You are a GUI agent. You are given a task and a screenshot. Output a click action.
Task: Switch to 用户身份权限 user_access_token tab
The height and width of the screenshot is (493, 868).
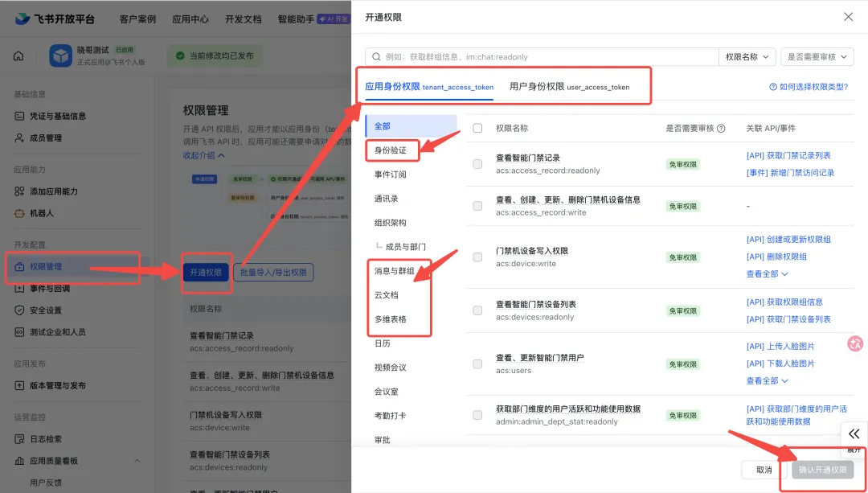(569, 86)
